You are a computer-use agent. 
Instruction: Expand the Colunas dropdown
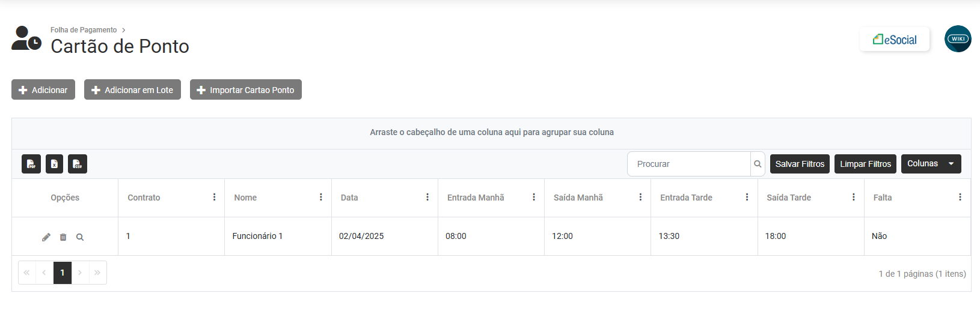(931, 164)
